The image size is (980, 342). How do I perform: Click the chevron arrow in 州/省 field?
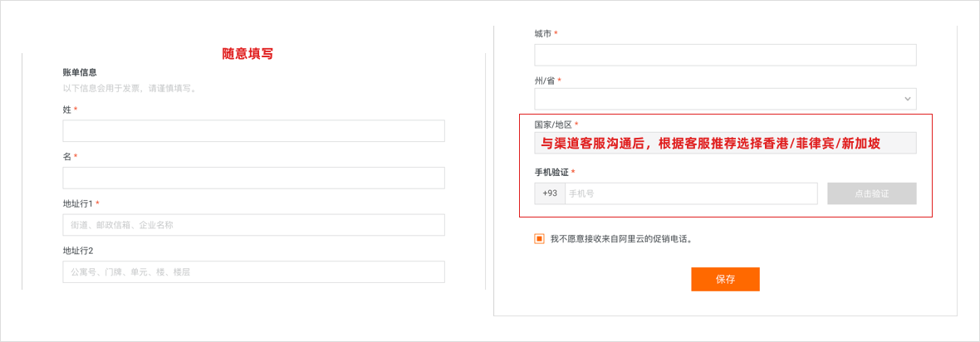(x=907, y=99)
